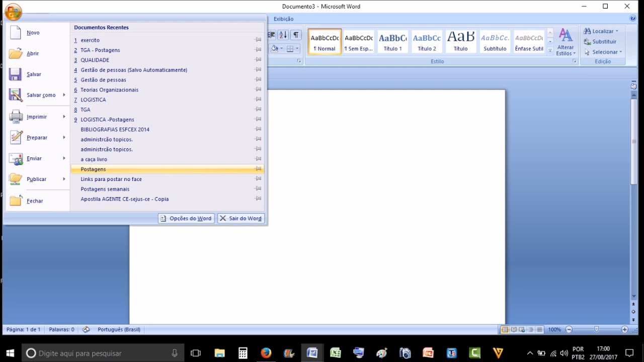
Task: Open the highlighted Postagens recent document
Action: pos(167,169)
